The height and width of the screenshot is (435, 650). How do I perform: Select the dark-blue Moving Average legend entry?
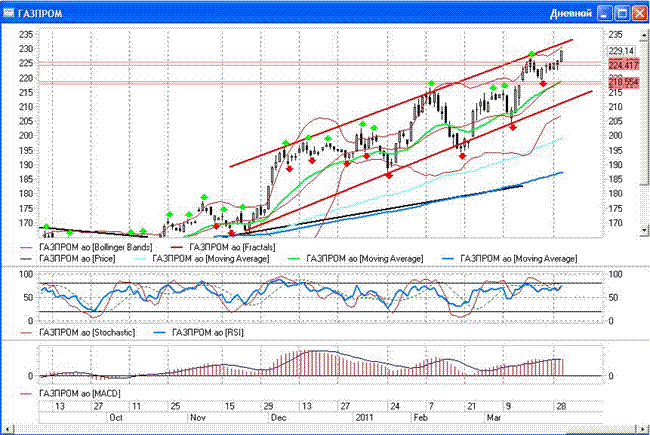tap(510, 259)
